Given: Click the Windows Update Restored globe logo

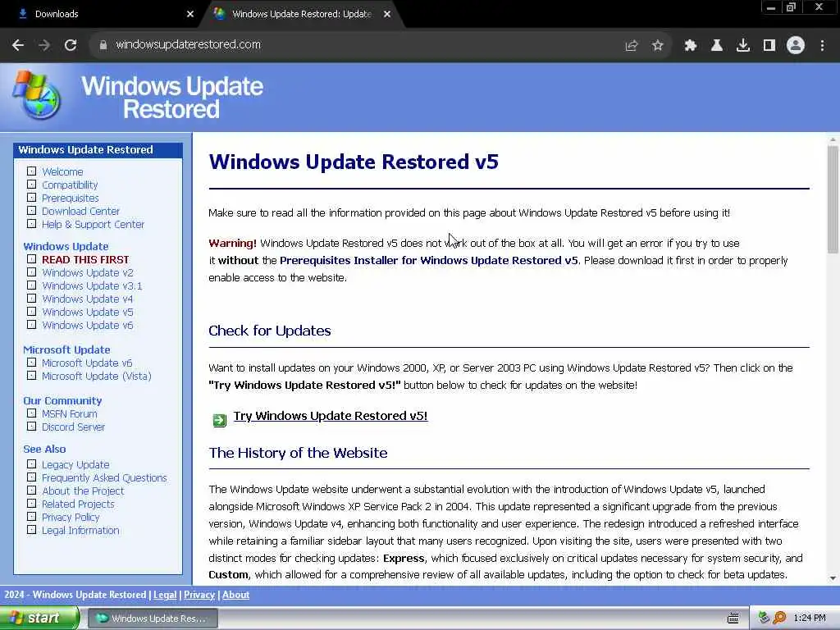Looking at the screenshot, I should click(x=36, y=95).
